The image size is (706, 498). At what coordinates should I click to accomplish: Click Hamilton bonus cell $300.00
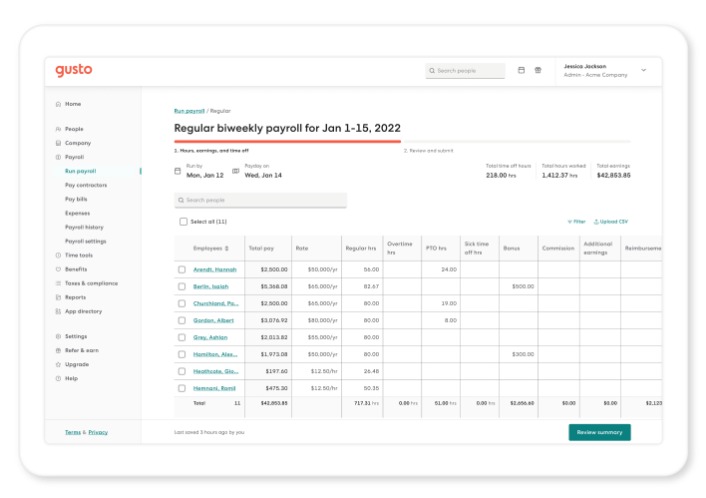pyautogui.click(x=518, y=354)
